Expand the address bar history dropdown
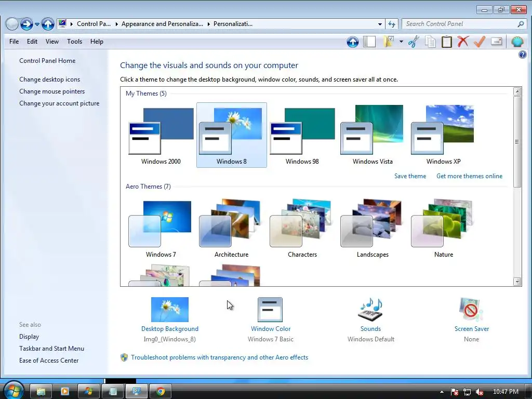 (x=380, y=24)
